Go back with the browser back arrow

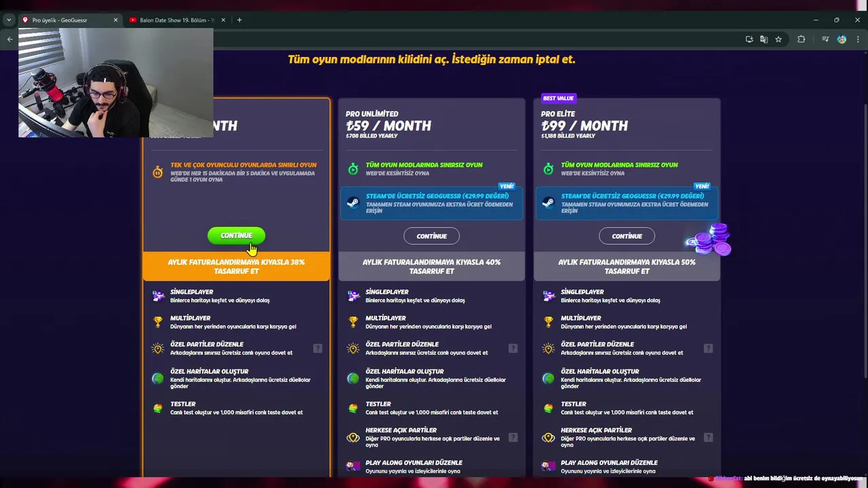[9, 39]
